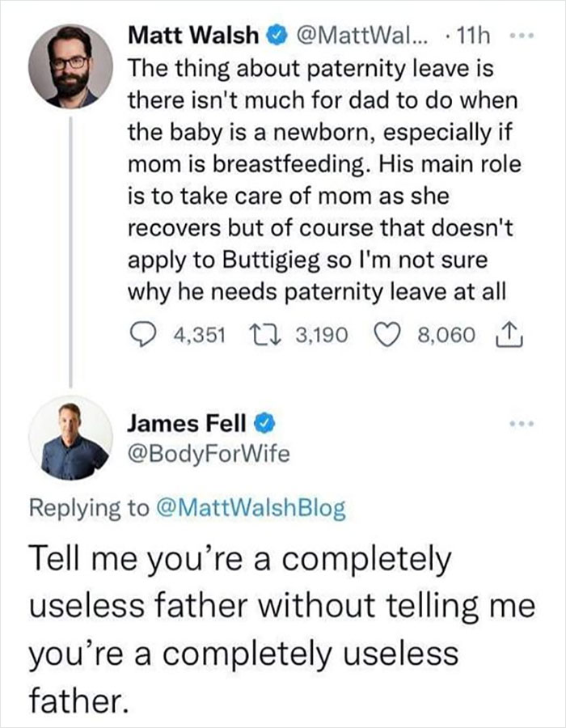Open Matt Walsh's profile picture
566x728 pixels.
click(70, 66)
